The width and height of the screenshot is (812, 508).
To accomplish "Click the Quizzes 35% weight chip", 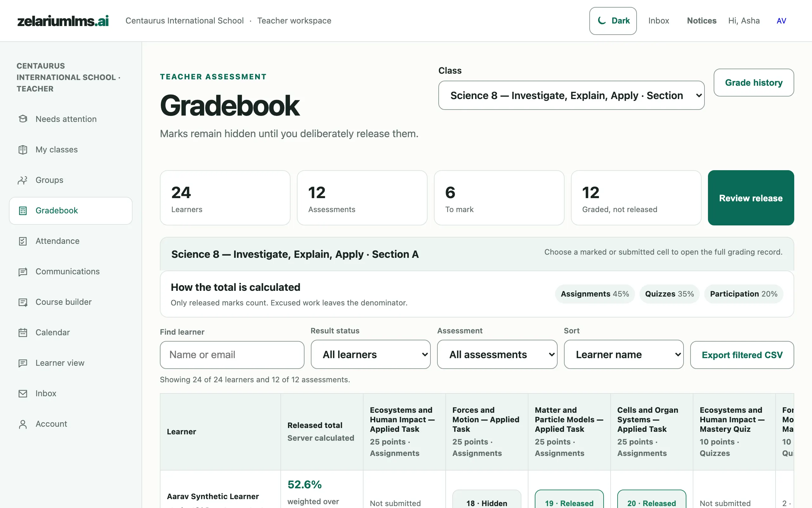I will pyautogui.click(x=669, y=294).
